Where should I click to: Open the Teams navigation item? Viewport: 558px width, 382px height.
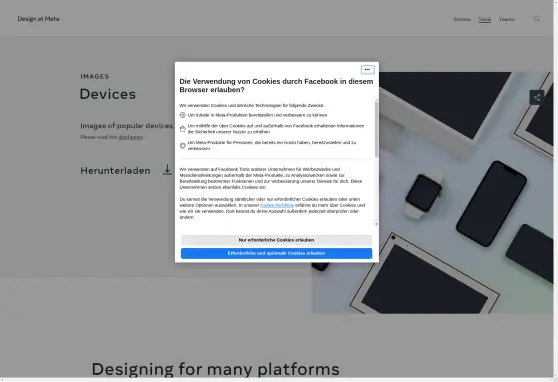[506, 19]
